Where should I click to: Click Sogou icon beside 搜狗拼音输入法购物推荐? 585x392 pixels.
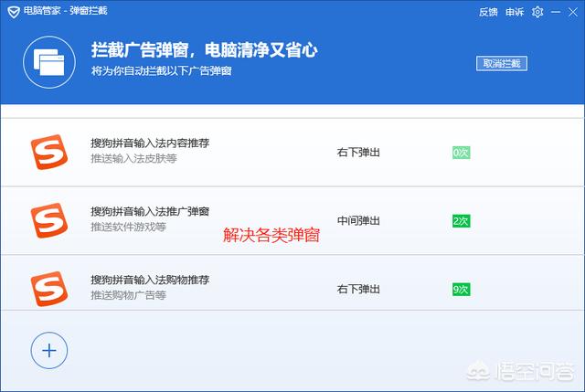(x=49, y=289)
